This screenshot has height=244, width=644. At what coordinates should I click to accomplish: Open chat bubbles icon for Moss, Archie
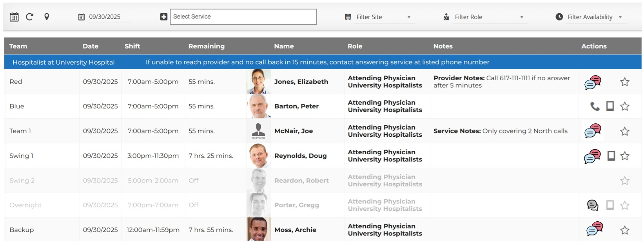594,229
